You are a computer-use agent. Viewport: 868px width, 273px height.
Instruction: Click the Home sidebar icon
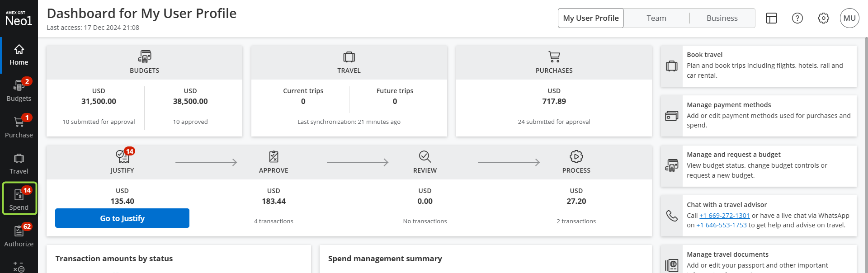(19, 55)
